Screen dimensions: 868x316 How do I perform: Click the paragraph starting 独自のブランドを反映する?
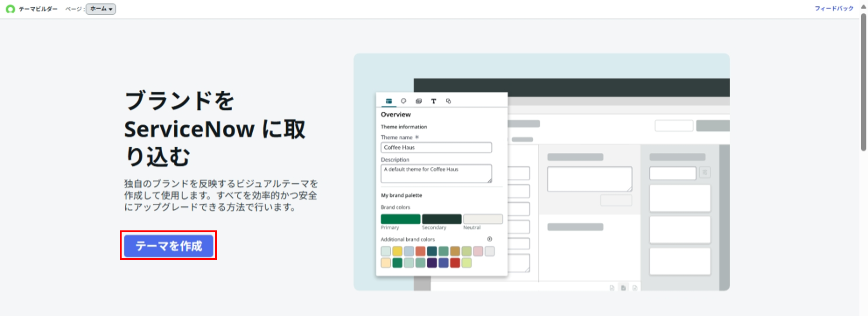coord(221,195)
